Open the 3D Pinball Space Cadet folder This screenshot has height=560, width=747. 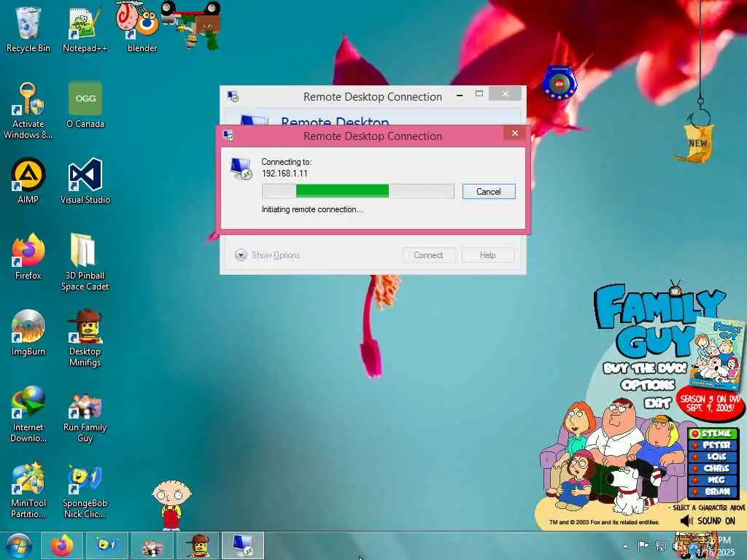pos(85,262)
